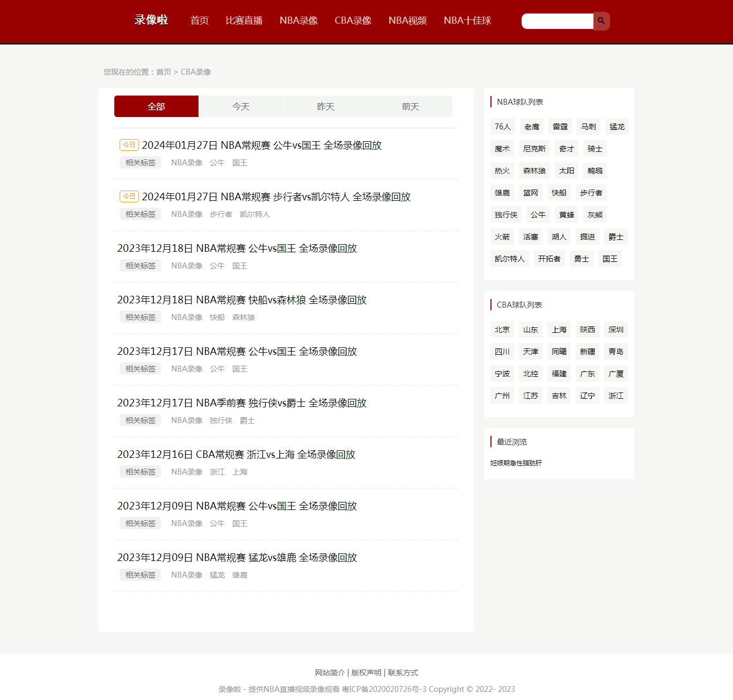The image size is (733, 700).
Task: Select 湖人 in NBA team list
Action: click(559, 237)
